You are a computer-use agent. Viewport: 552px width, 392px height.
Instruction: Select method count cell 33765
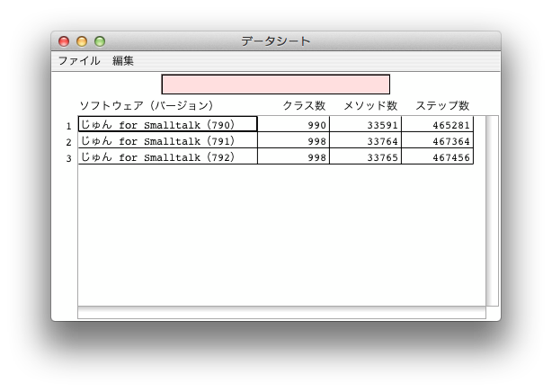tap(365, 156)
